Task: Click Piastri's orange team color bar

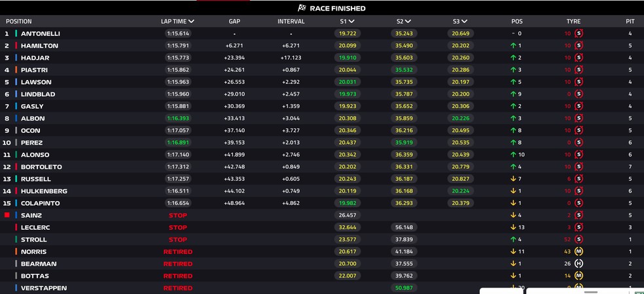Action: coord(16,70)
